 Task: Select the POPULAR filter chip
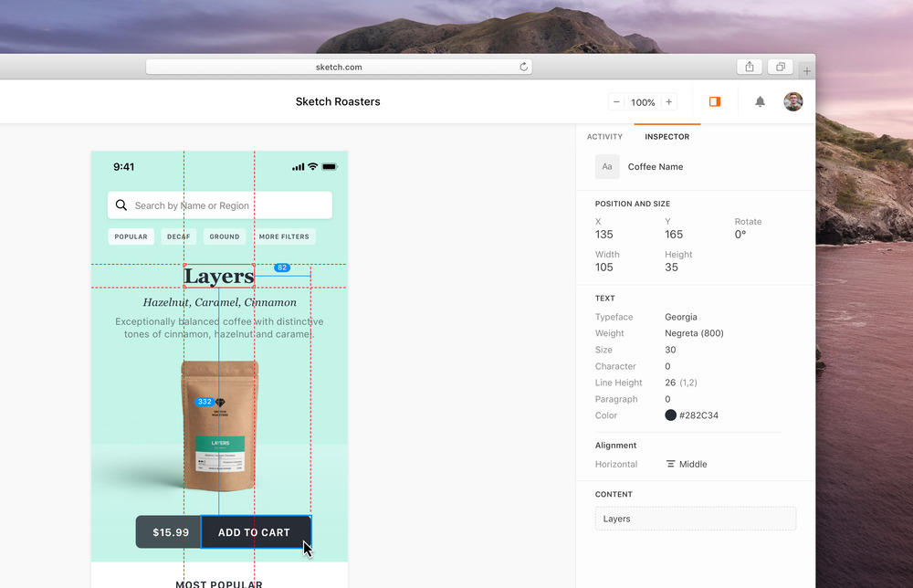tap(131, 236)
